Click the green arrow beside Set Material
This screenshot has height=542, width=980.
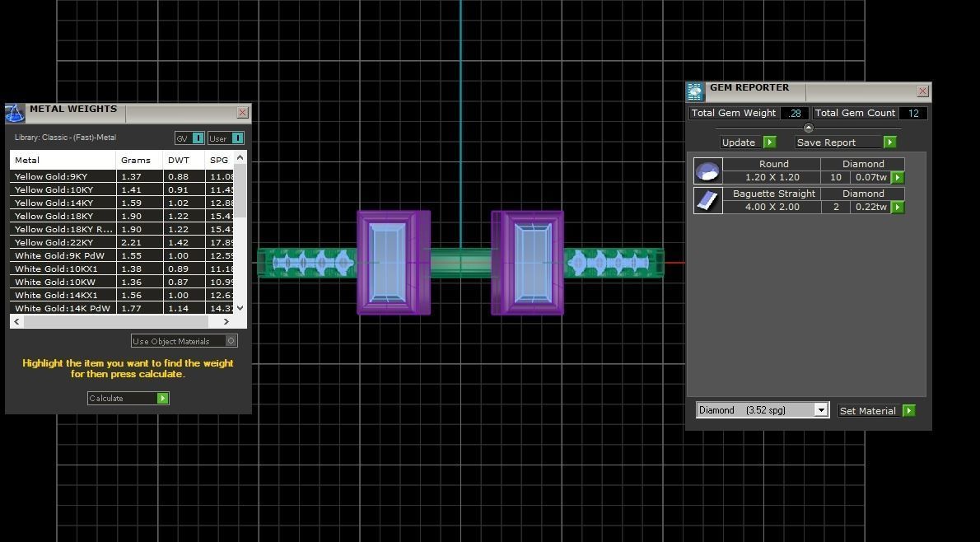click(908, 411)
